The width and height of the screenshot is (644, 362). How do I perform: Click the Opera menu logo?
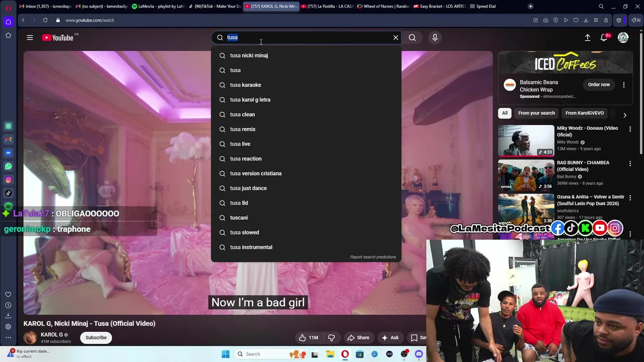click(x=8, y=8)
